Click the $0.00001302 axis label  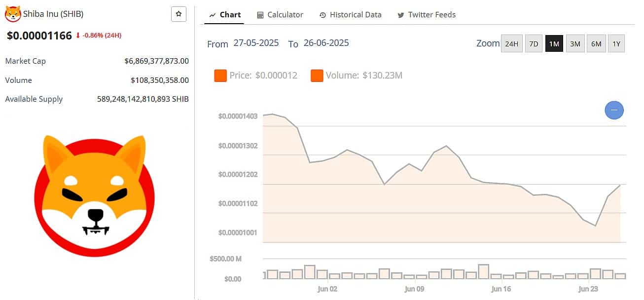click(x=238, y=146)
